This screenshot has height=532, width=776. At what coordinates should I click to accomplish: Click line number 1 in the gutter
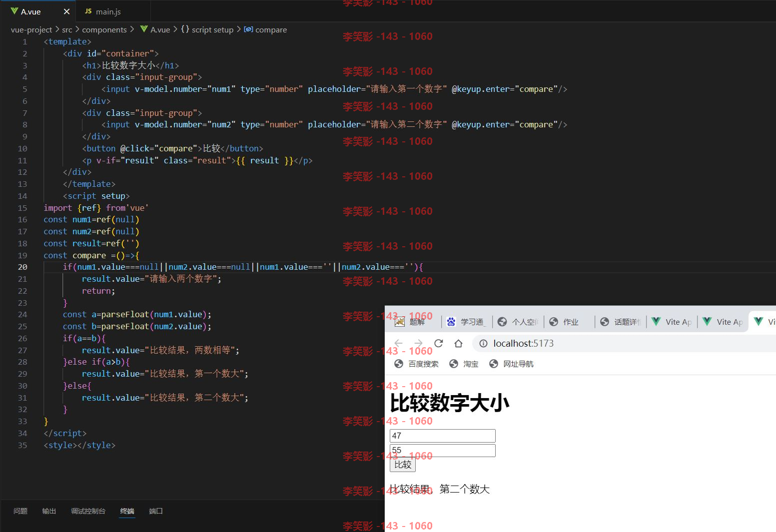(24, 41)
